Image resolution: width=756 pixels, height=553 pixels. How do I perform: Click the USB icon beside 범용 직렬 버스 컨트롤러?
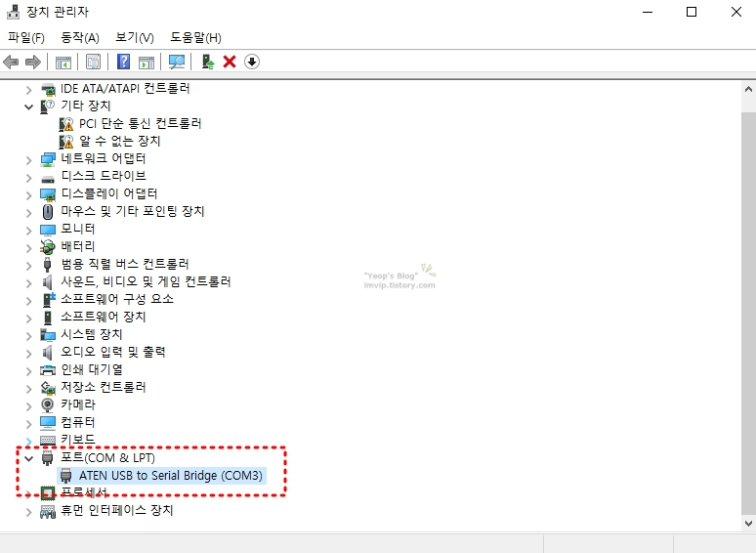click(x=47, y=265)
